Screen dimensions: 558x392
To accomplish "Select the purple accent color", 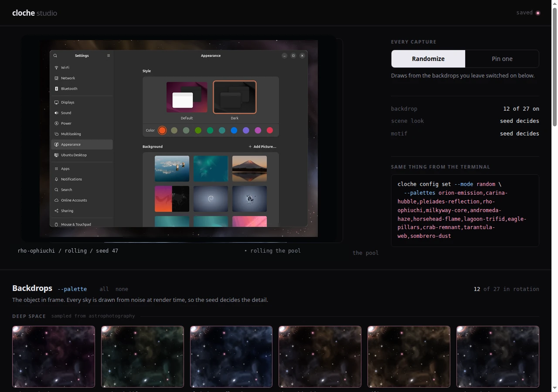I will click(246, 130).
